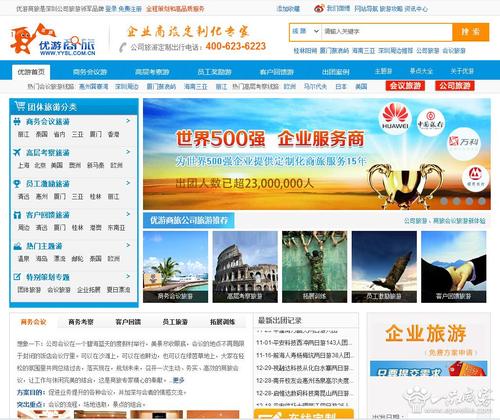Open the 高层考察旅游 Colosseum thumbnail

click(245, 267)
